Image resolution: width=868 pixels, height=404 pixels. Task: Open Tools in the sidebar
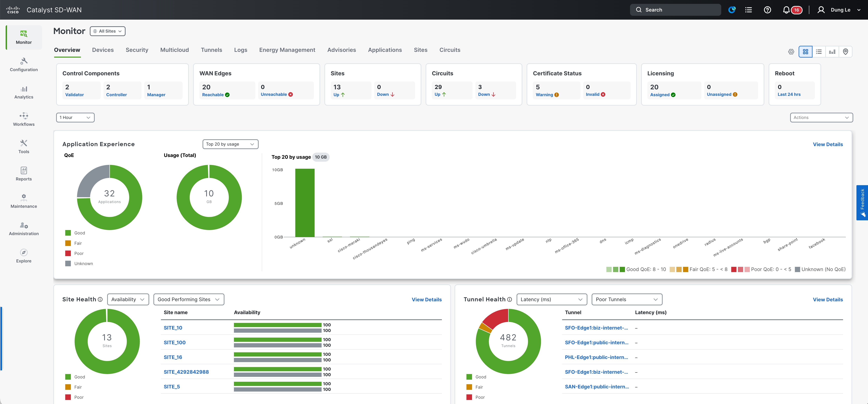tap(24, 146)
